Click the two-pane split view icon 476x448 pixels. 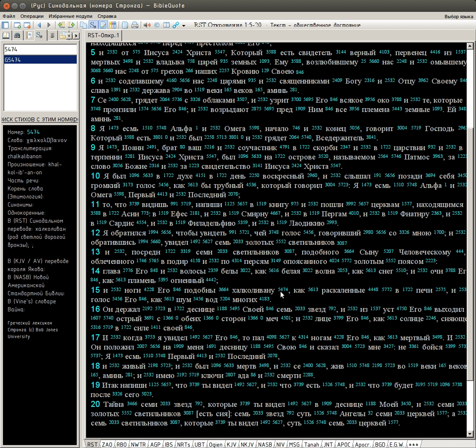pyautogui.click(x=166, y=25)
